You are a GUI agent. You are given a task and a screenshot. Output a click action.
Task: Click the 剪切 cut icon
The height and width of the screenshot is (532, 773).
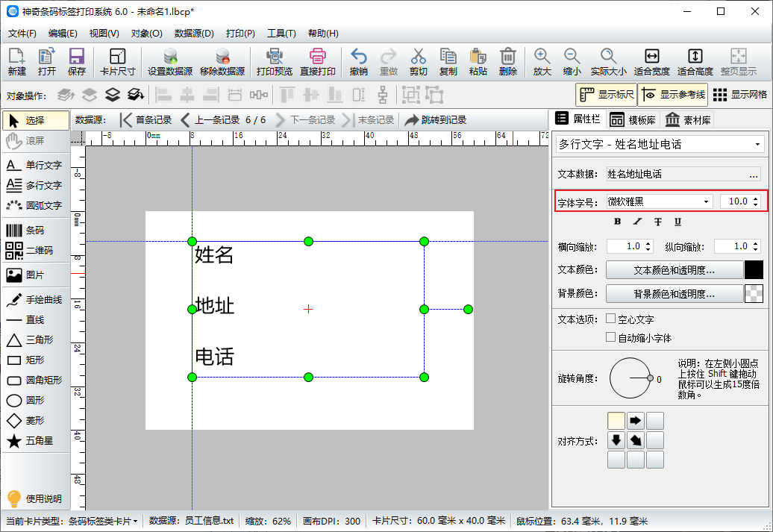[x=418, y=62]
